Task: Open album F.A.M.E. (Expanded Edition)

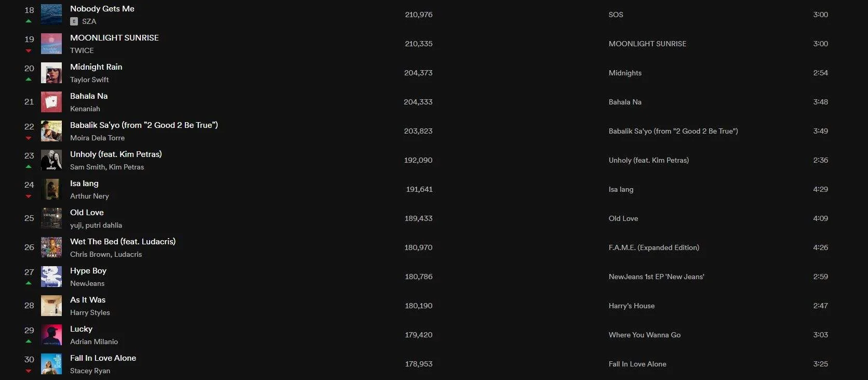Action: tap(654, 247)
